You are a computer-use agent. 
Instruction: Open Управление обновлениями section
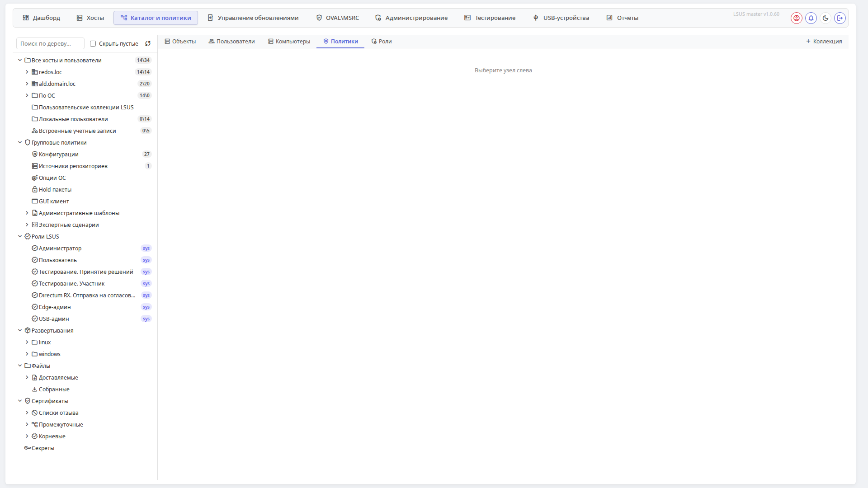click(253, 18)
